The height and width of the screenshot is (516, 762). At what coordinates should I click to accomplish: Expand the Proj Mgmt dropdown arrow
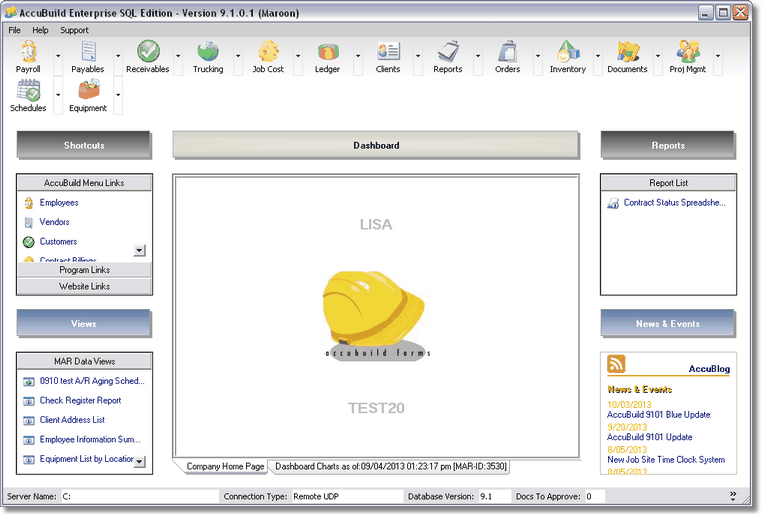click(x=718, y=56)
